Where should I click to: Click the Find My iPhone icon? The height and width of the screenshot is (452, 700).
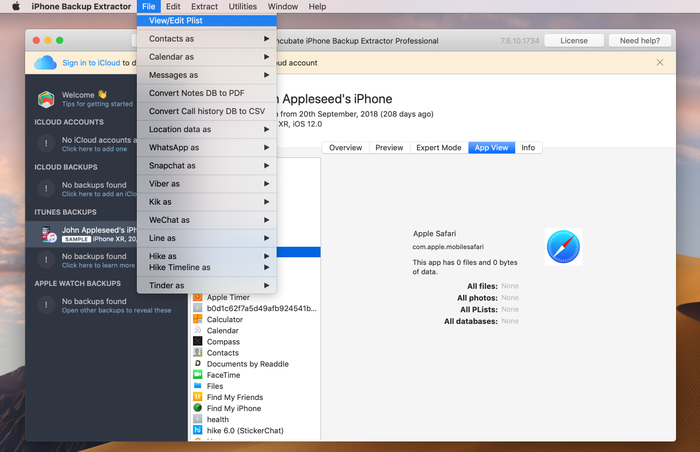[x=197, y=408]
